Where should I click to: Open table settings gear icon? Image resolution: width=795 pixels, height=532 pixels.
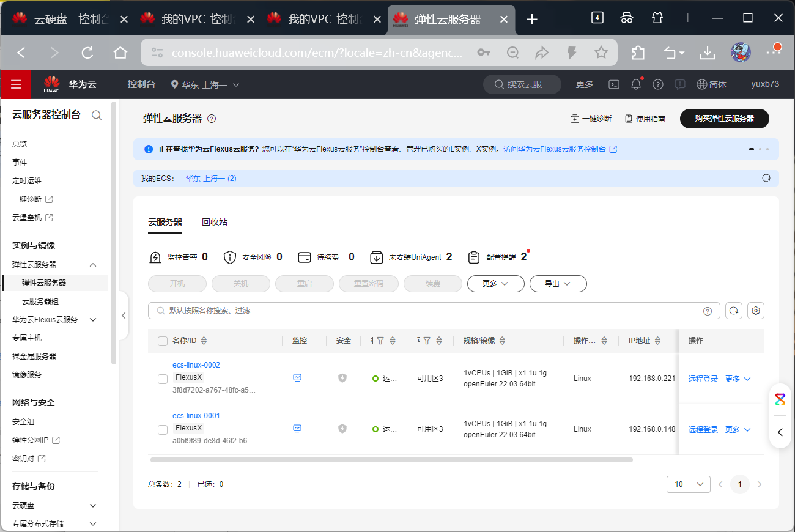pos(756,311)
